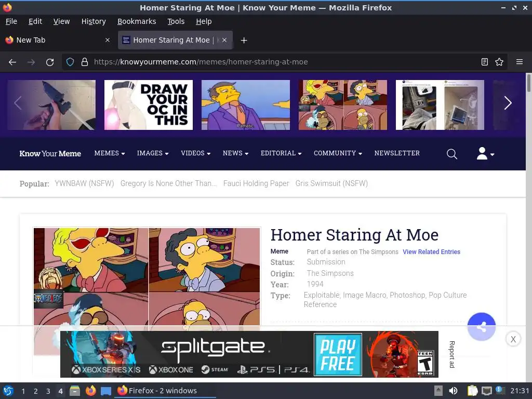Open Gregory Is None Other Than link
This screenshot has width=532, height=399.
coord(169,183)
